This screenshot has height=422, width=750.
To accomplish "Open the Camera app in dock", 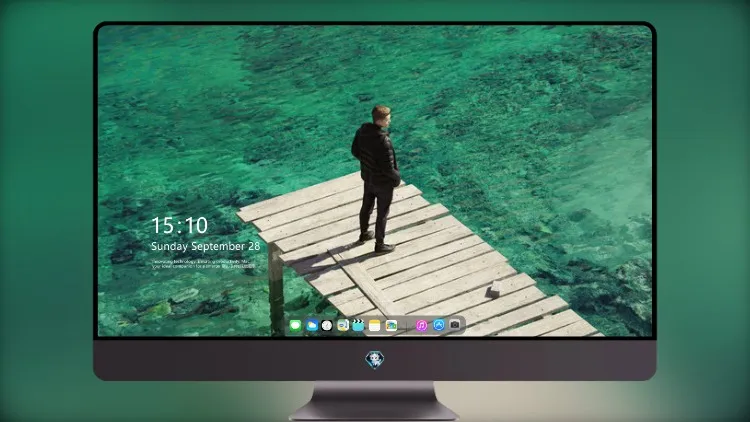I will [455, 326].
